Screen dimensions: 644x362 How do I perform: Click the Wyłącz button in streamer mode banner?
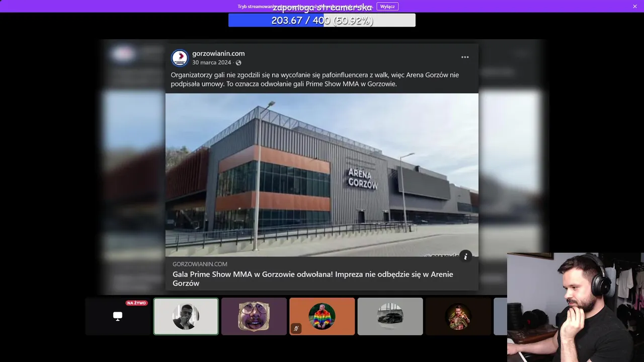coord(387,7)
